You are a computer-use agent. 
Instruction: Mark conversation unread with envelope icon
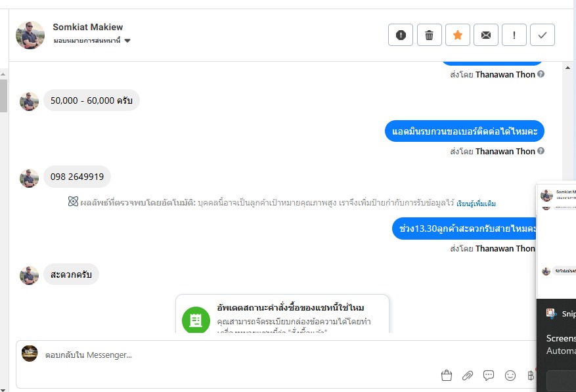click(486, 35)
